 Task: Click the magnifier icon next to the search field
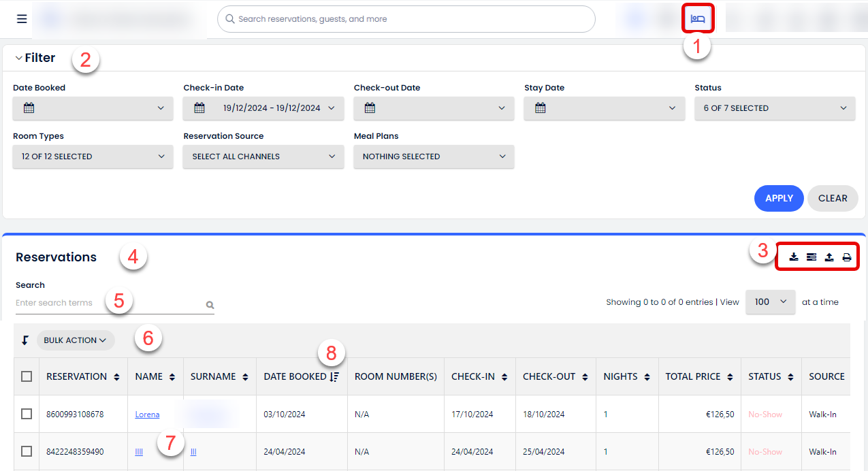coord(209,305)
